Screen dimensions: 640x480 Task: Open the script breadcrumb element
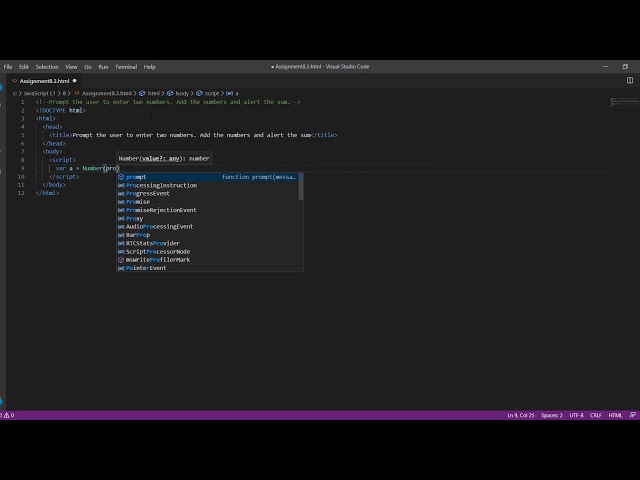click(208, 93)
